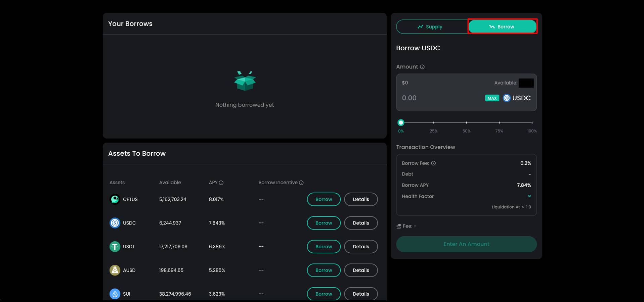The height and width of the screenshot is (302, 644).
Task: Click the Borrow APY 7.84% value
Action: [x=524, y=185]
